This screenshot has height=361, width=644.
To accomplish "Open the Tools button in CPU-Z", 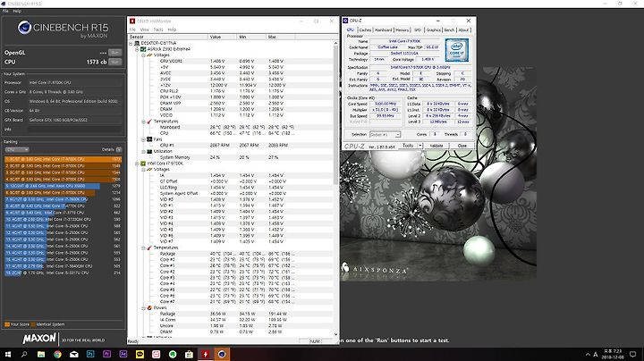I will (x=408, y=146).
